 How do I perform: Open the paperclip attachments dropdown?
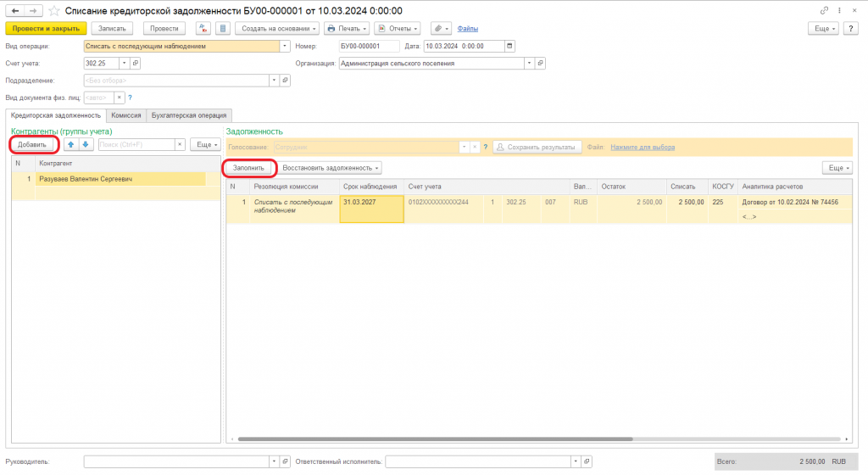click(x=441, y=28)
